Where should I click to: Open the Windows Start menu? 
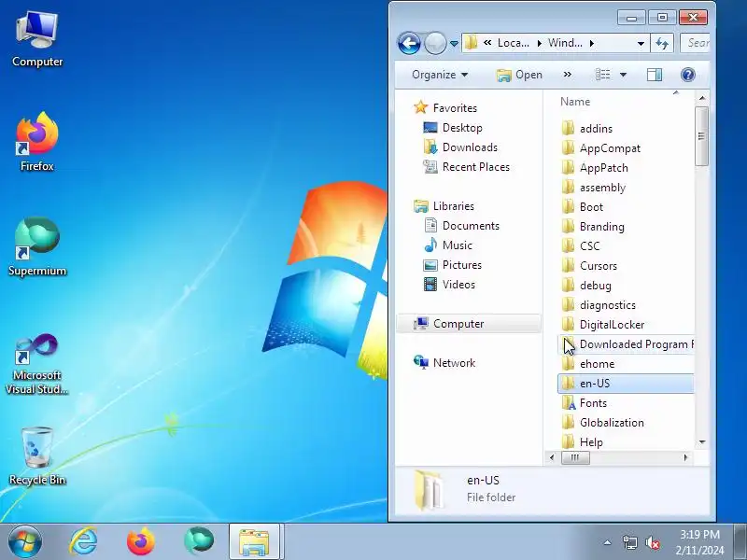click(x=24, y=542)
